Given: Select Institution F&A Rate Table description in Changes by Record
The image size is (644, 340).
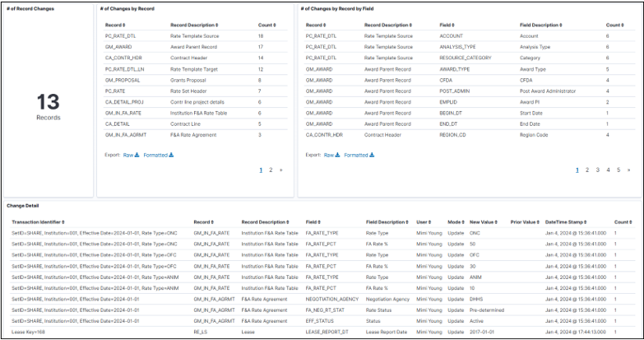Looking at the screenshot, I should [198, 113].
